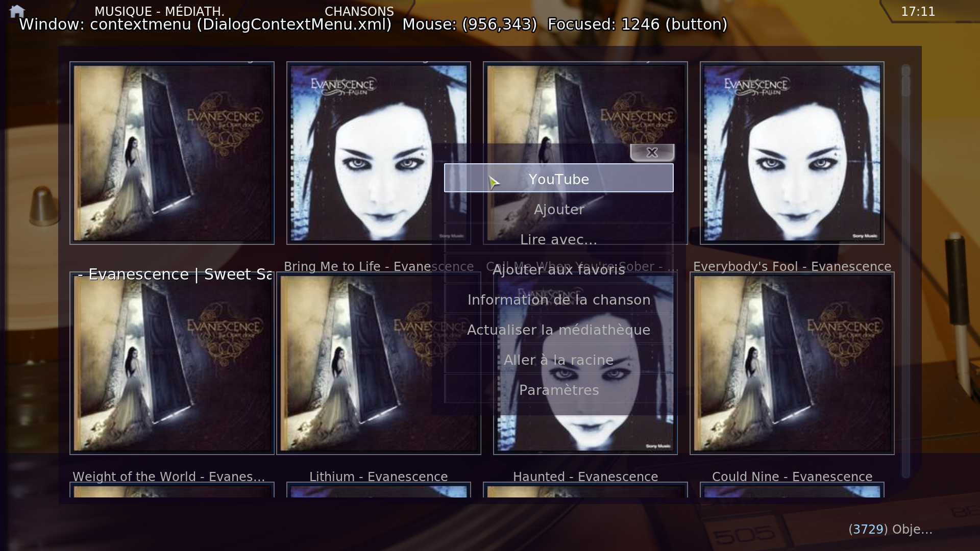Click the vertical scrollbar on the right
This screenshot has width=980, height=551.
click(906, 271)
